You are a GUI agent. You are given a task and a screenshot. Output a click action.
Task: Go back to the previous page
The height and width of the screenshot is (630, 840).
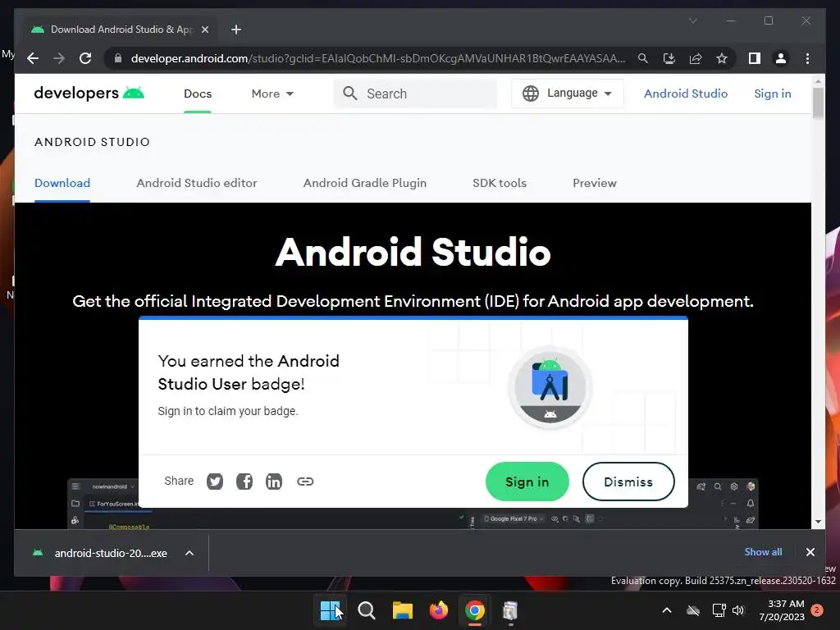tap(33, 58)
